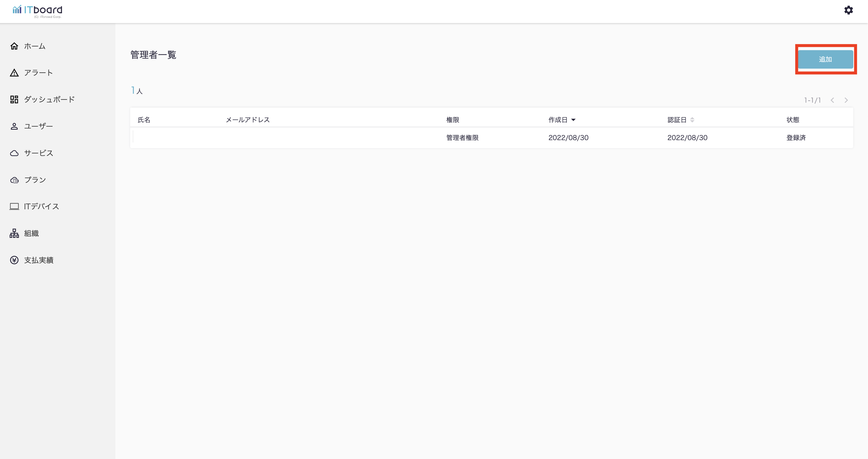The image size is (868, 459).
Task: Open the ダッシュボード menu item
Action: (x=49, y=99)
